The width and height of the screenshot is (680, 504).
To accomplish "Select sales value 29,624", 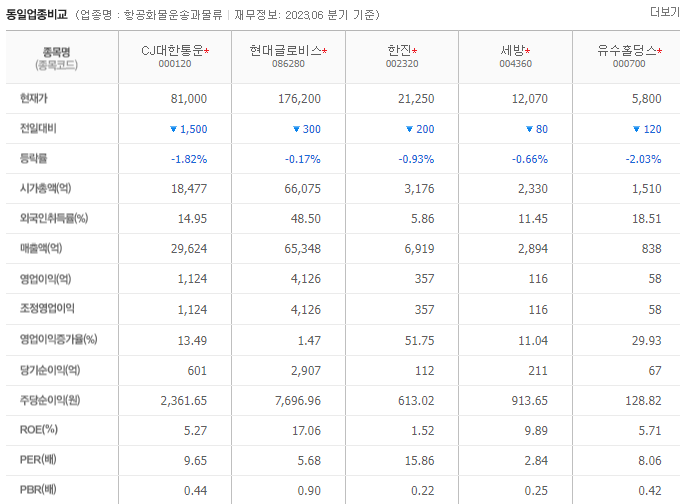I will click(189, 249).
